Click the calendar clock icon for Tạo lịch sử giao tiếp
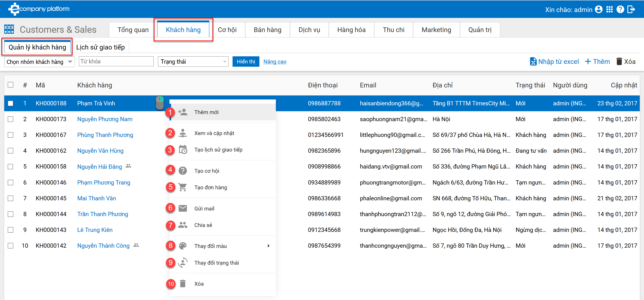Image resolution: width=644 pixels, height=300 pixels. (x=183, y=150)
